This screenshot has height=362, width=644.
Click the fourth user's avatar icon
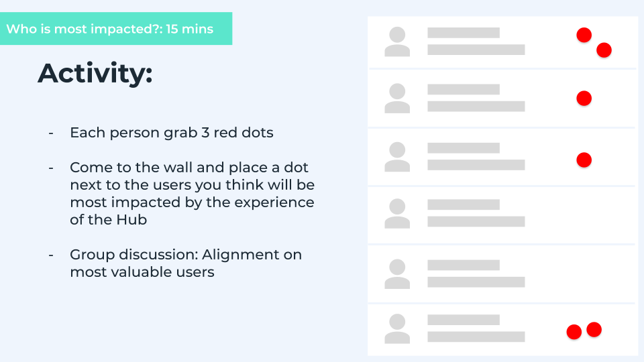pyautogui.click(x=397, y=213)
